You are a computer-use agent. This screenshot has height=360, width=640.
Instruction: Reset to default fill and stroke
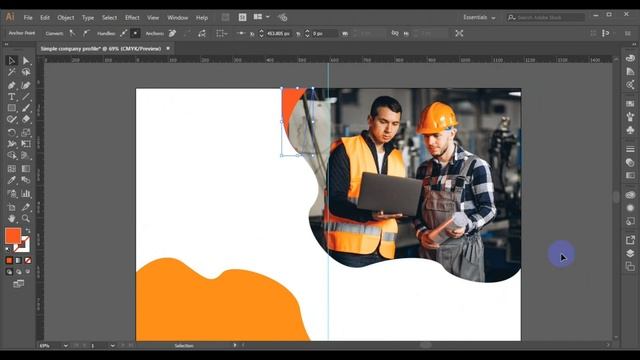pyautogui.click(x=8, y=249)
